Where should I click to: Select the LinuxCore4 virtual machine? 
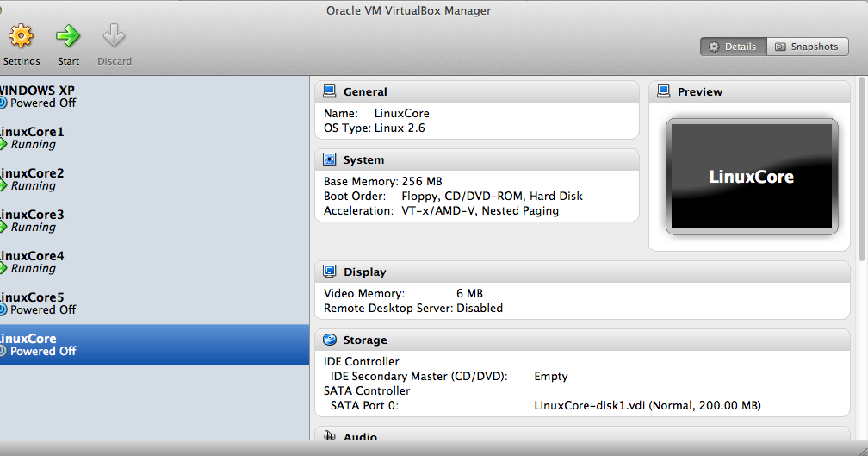[154, 262]
